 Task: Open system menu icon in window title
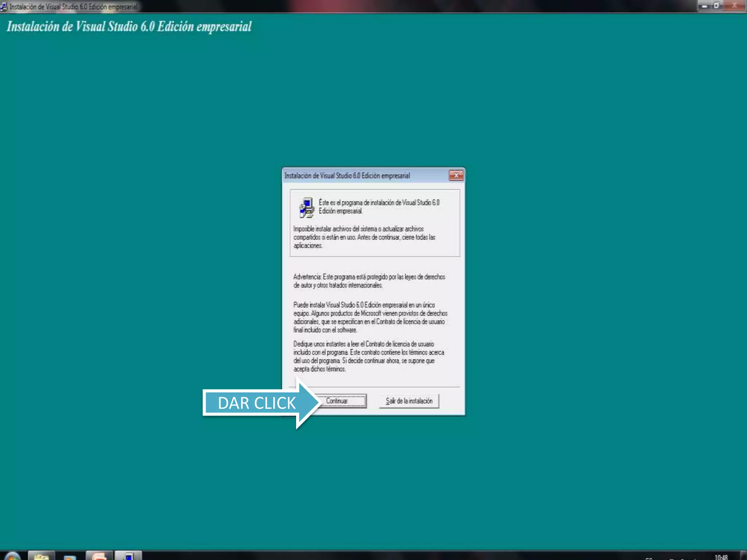(3, 7)
